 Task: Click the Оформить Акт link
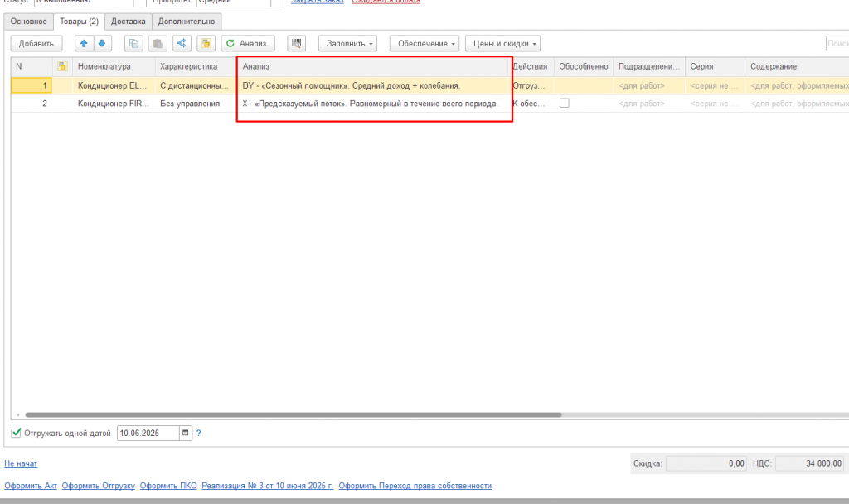[31, 486]
